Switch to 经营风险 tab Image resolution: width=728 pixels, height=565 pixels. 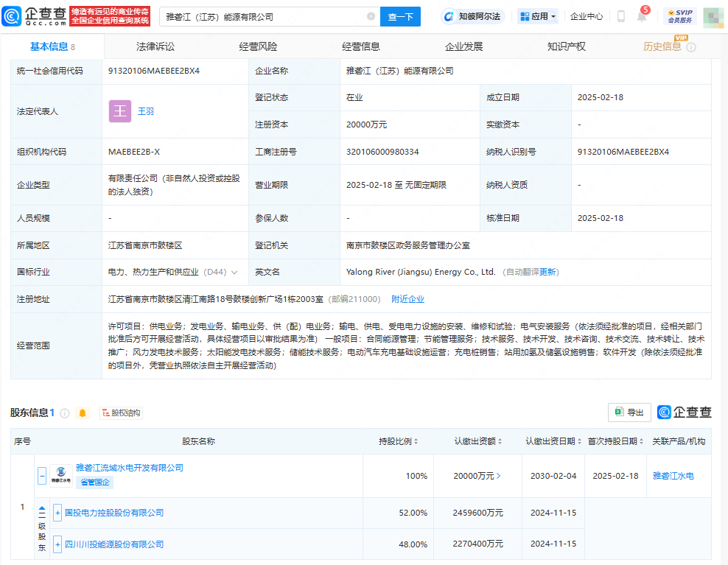[x=258, y=46]
